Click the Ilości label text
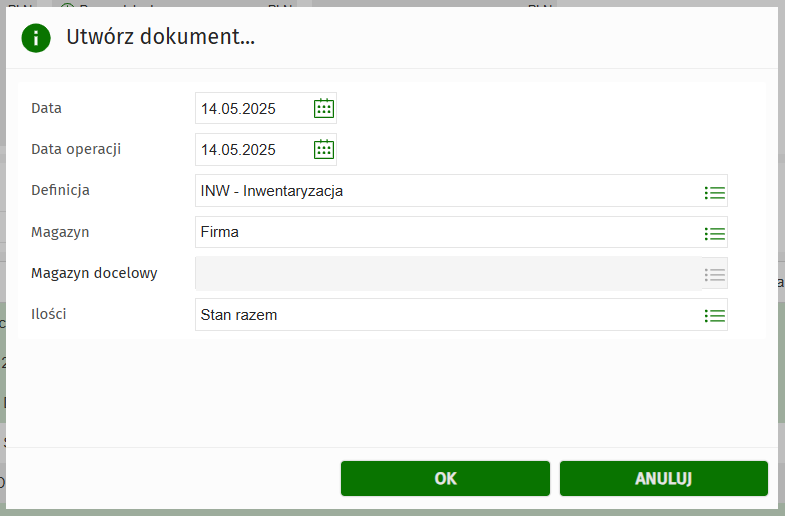 point(49,314)
